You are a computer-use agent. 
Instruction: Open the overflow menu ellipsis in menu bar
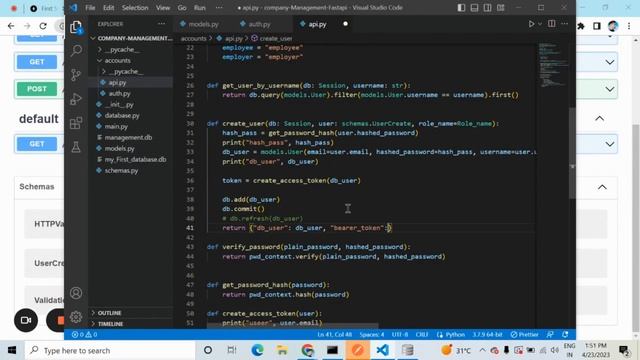[x=219, y=8]
